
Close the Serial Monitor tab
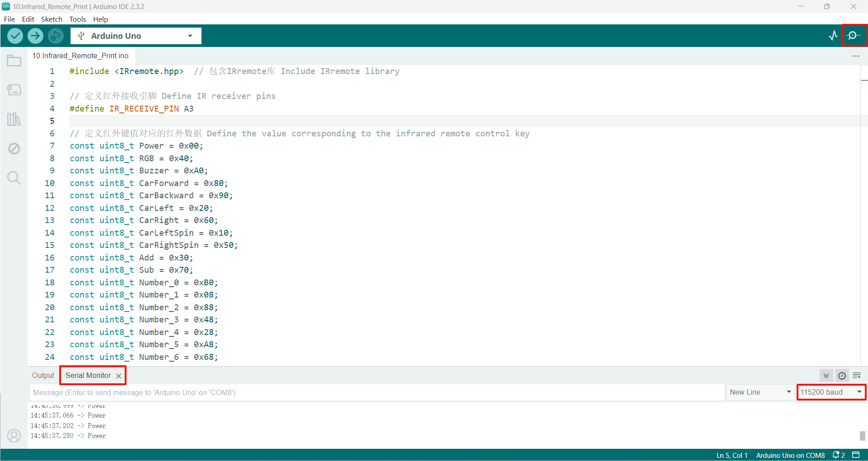tap(118, 376)
